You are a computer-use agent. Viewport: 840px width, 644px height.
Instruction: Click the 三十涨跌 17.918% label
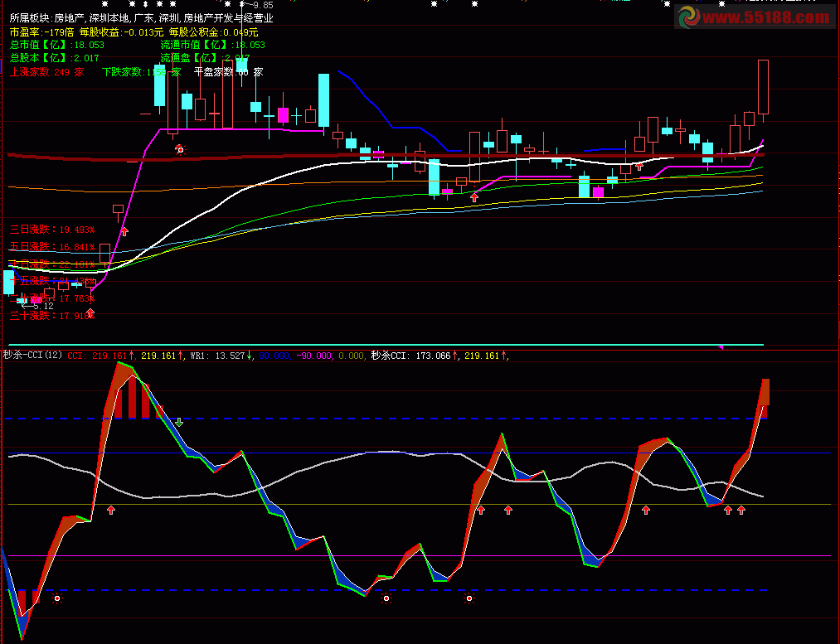click(52, 316)
